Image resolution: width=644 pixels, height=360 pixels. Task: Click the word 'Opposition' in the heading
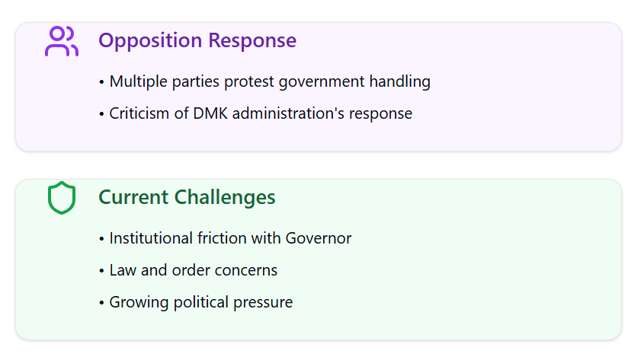pos(150,41)
